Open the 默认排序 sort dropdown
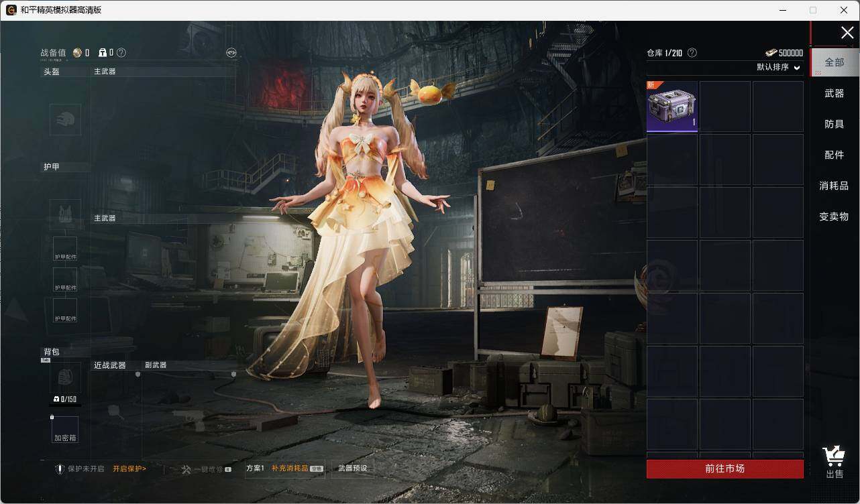 click(779, 67)
